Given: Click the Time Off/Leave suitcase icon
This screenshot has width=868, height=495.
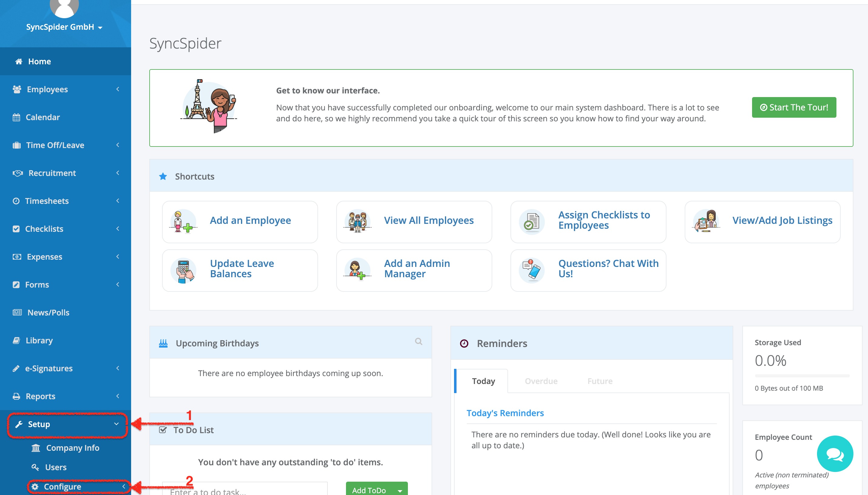Looking at the screenshot, I should point(17,145).
